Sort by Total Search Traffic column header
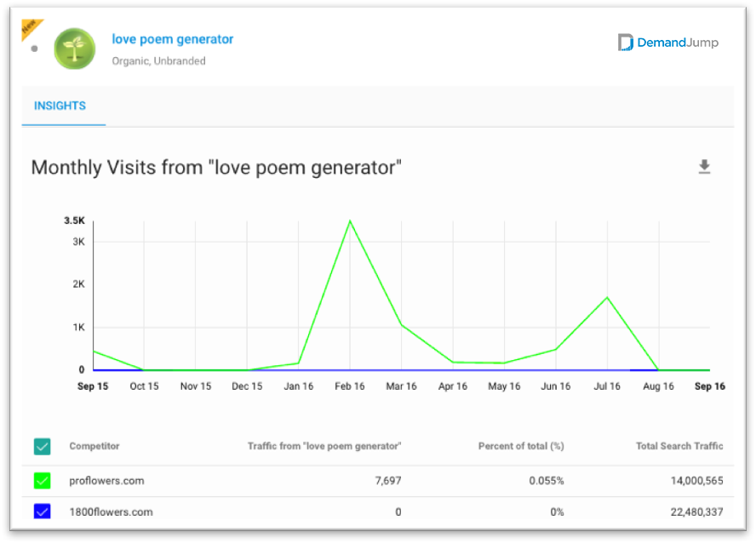756x543 pixels. pos(679,446)
